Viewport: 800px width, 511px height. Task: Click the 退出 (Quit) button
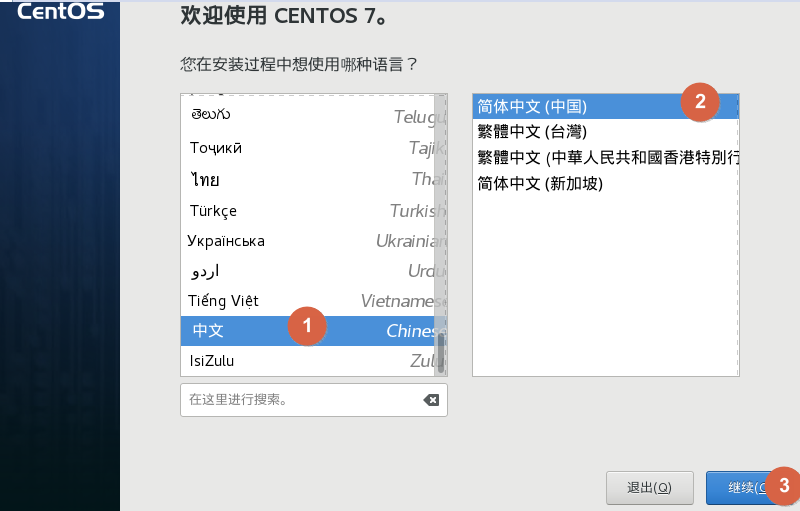[x=649, y=488]
